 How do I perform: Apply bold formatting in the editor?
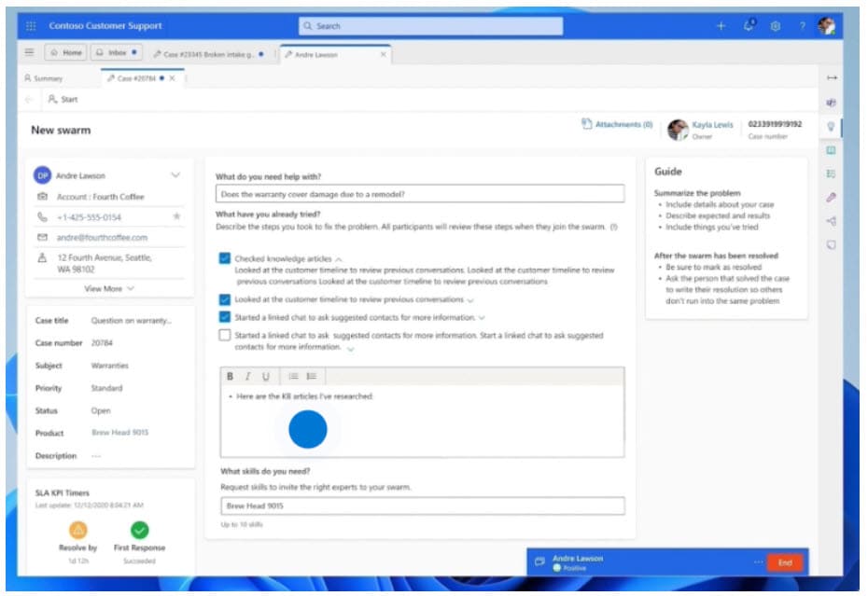coord(230,376)
